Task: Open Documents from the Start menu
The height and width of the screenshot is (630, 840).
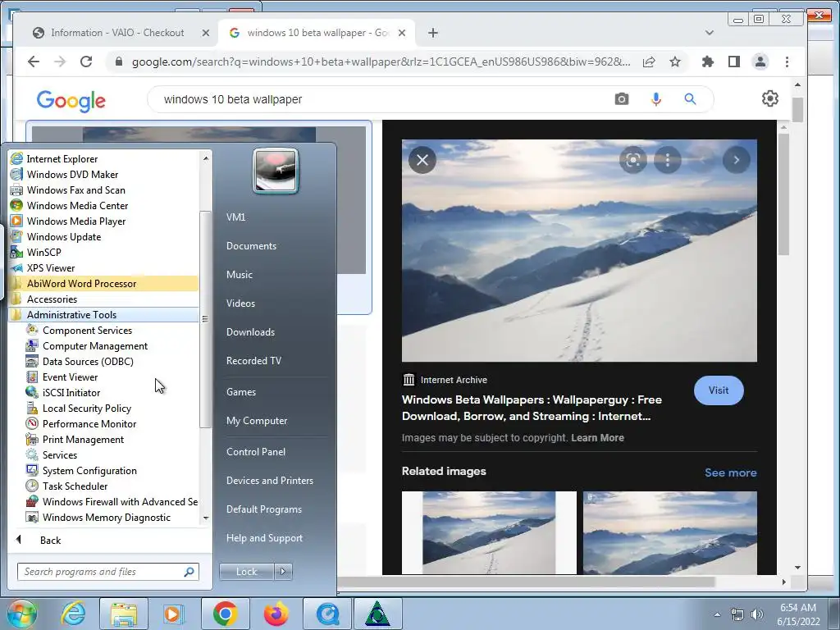Action: click(x=251, y=246)
